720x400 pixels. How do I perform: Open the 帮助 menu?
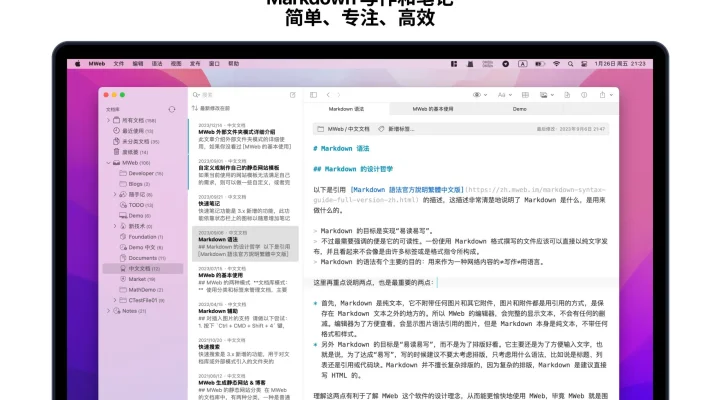(x=233, y=64)
